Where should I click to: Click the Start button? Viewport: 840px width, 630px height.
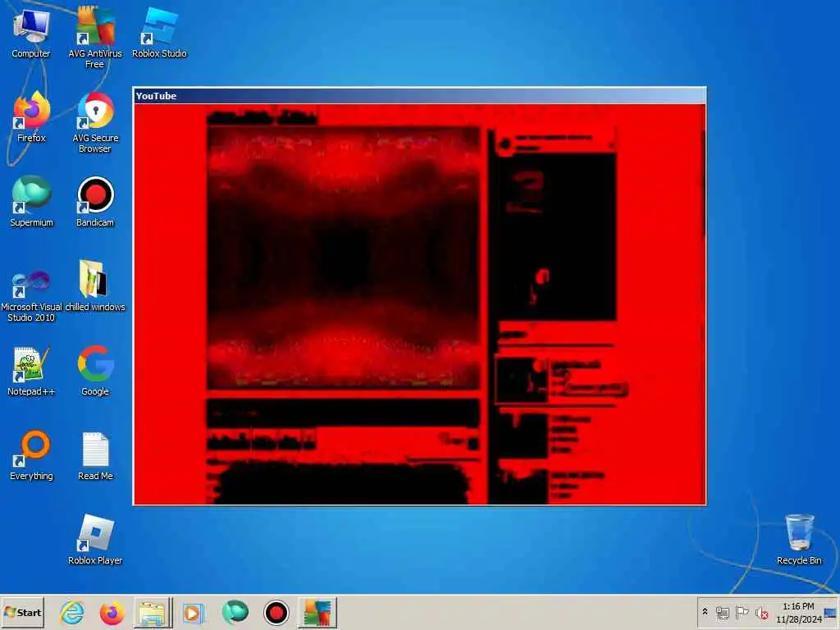coord(22,612)
